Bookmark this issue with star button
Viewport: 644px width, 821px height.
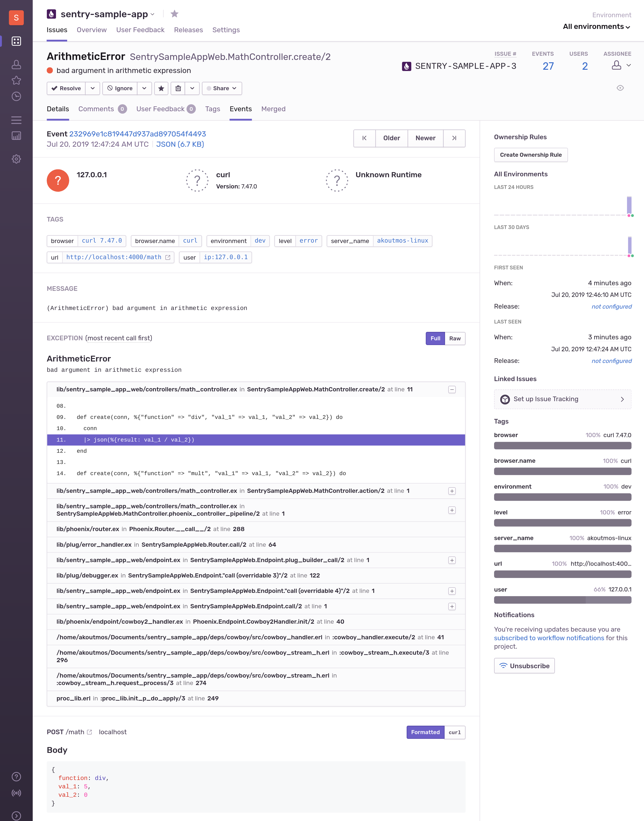coord(161,88)
